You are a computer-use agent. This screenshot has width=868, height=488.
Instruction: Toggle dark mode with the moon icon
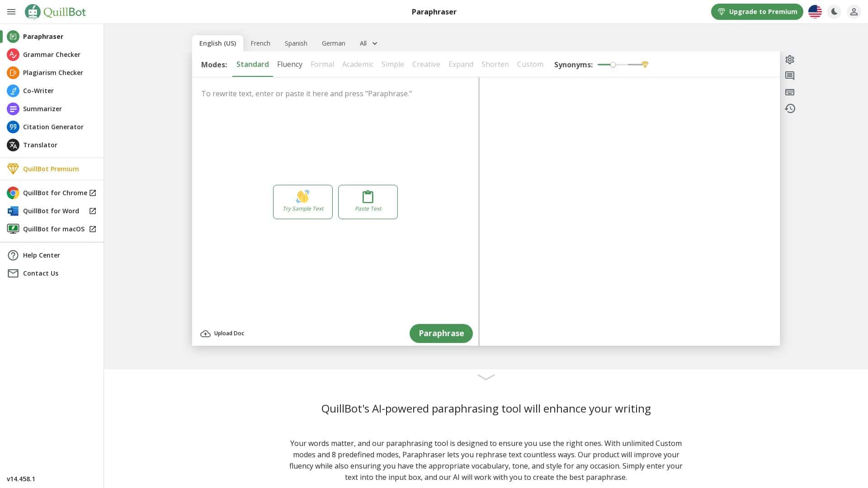click(834, 12)
